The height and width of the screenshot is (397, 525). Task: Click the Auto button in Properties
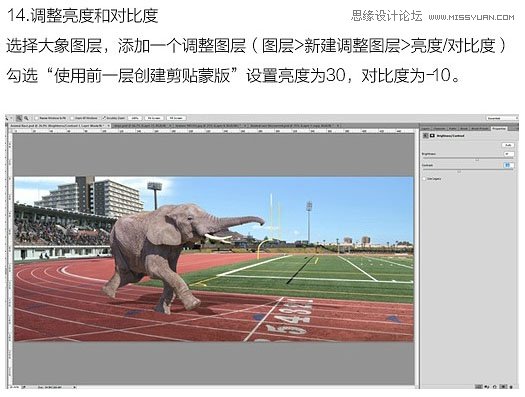pos(508,145)
